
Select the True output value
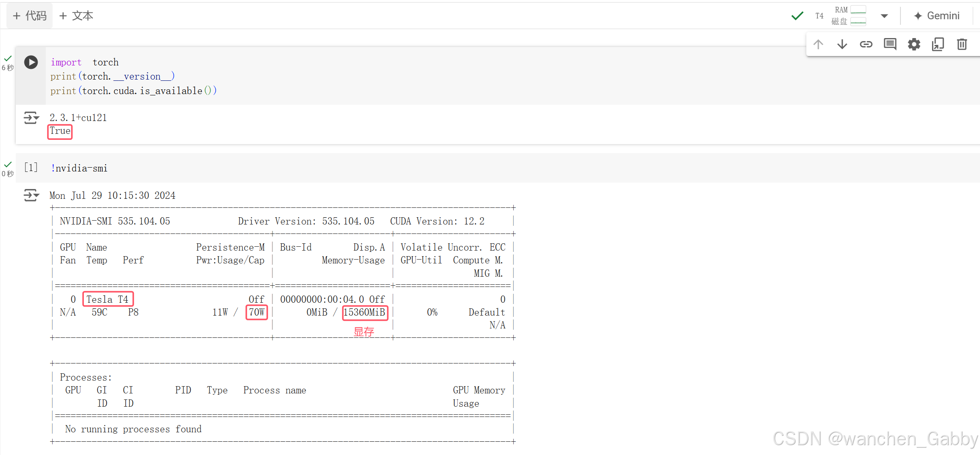(60, 131)
